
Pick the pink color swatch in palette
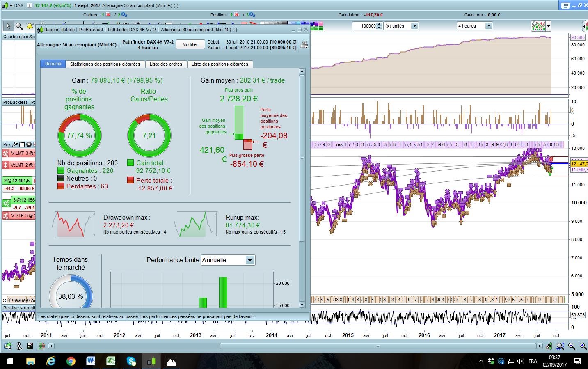(321, 24)
